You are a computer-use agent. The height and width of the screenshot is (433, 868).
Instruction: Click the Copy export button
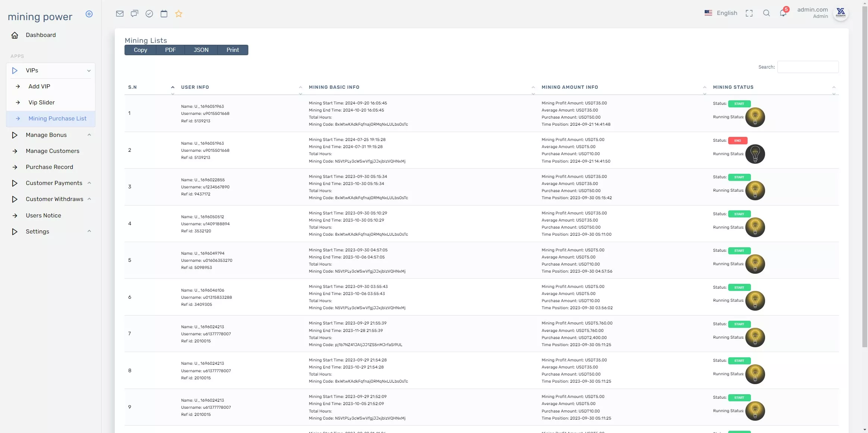point(140,50)
